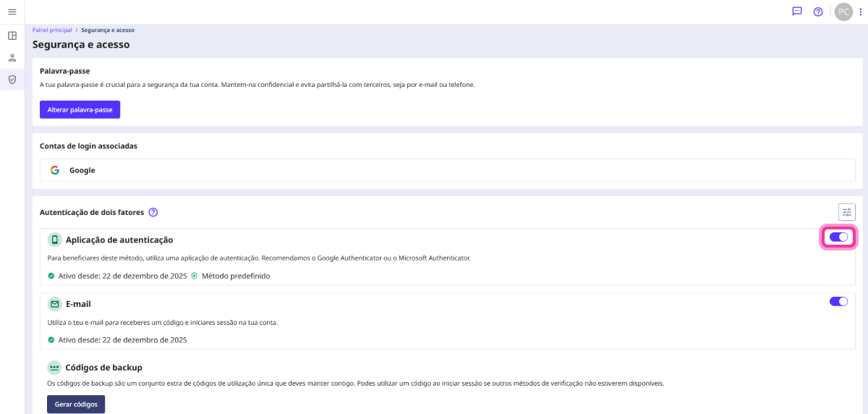868x414 pixels.
Task: Click the Códigos de backup dots icon
Action: tap(54, 367)
